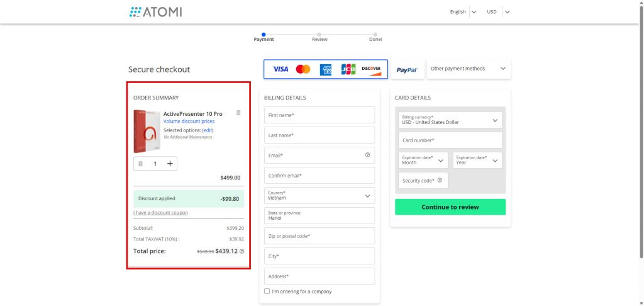Open the Other payment methods dropdown
Screen dimensions: 644x306
coord(469,69)
